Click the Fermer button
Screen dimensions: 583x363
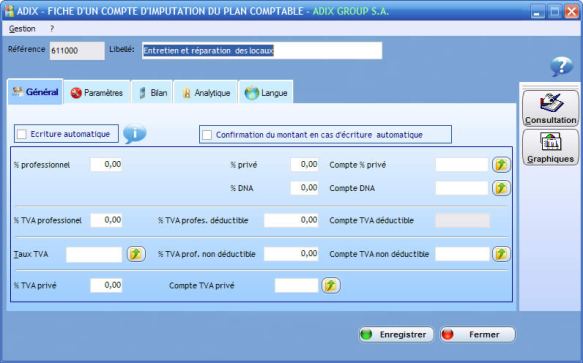[x=478, y=334]
